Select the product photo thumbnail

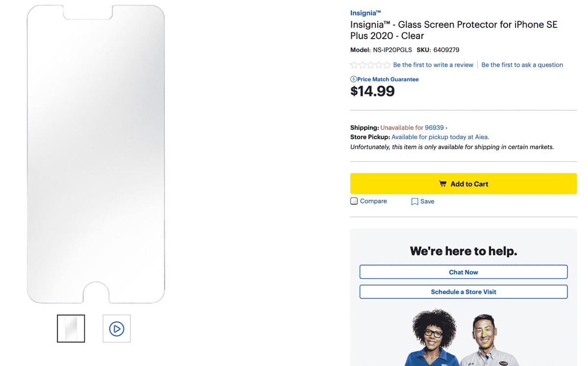click(71, 328)
